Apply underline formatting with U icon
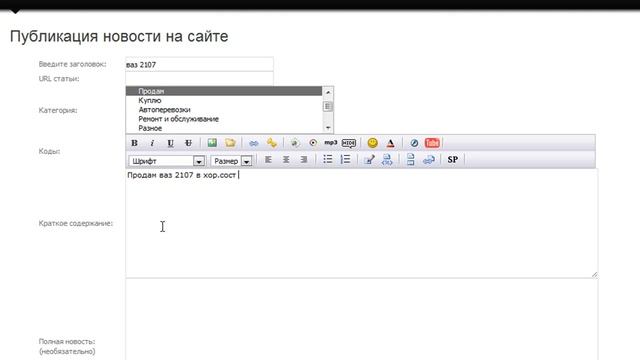The image size is (640, 360). click(170, 143)
